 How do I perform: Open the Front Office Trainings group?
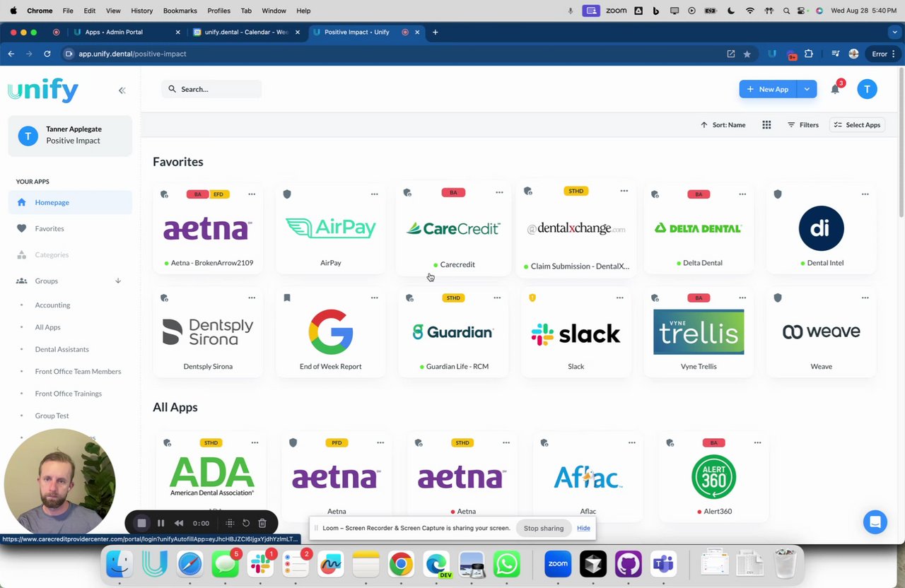[68, 394]
